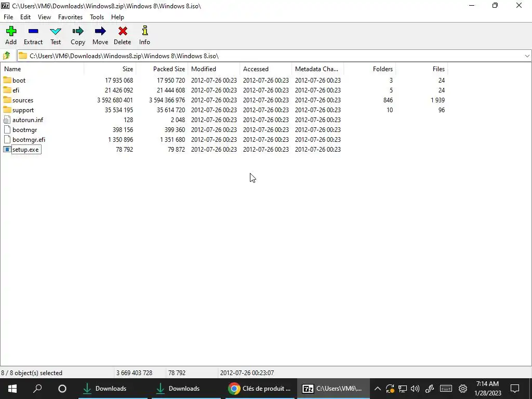Sort by Metadata Changed column header
Screen dimensions: 532x399
point(317,69)
